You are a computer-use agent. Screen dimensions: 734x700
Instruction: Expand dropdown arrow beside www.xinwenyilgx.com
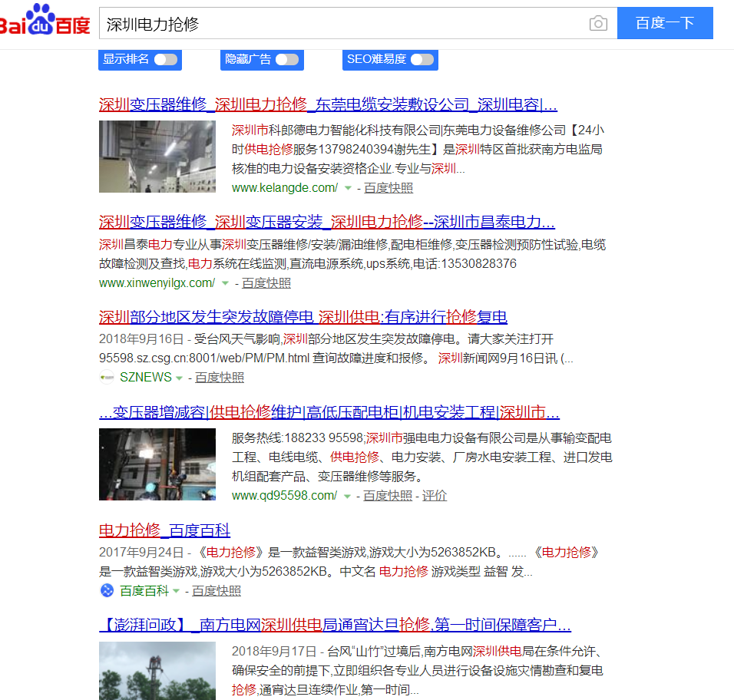[225, 283]
